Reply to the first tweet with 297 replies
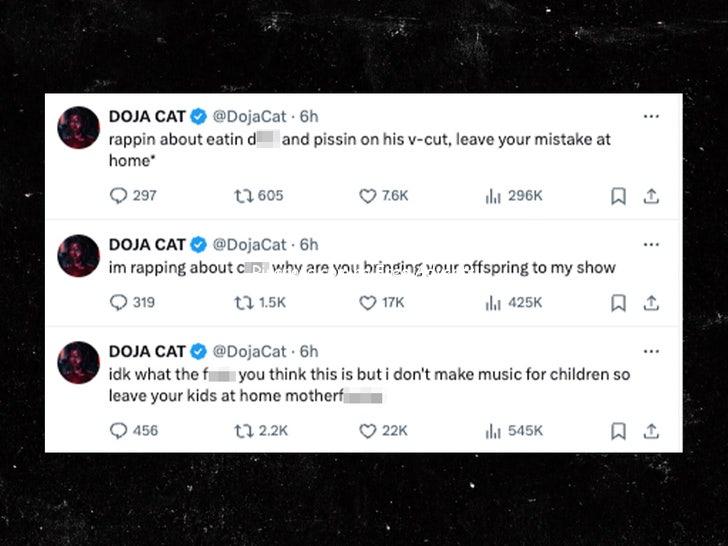Viewport: 728px width, 546px height. (x=119, y=196)
